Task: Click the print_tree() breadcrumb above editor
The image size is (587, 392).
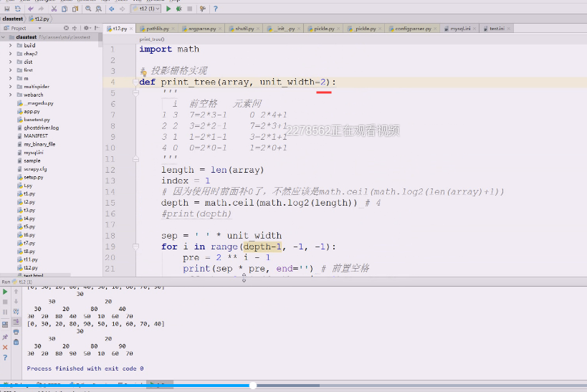Action: click(x=152, y=39)
